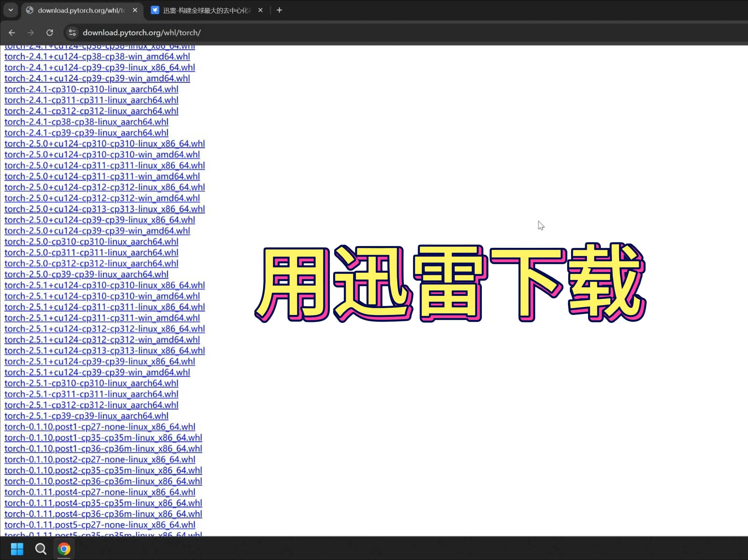Click the browser forward arrow
748x560 pixels.
[31, 33]
